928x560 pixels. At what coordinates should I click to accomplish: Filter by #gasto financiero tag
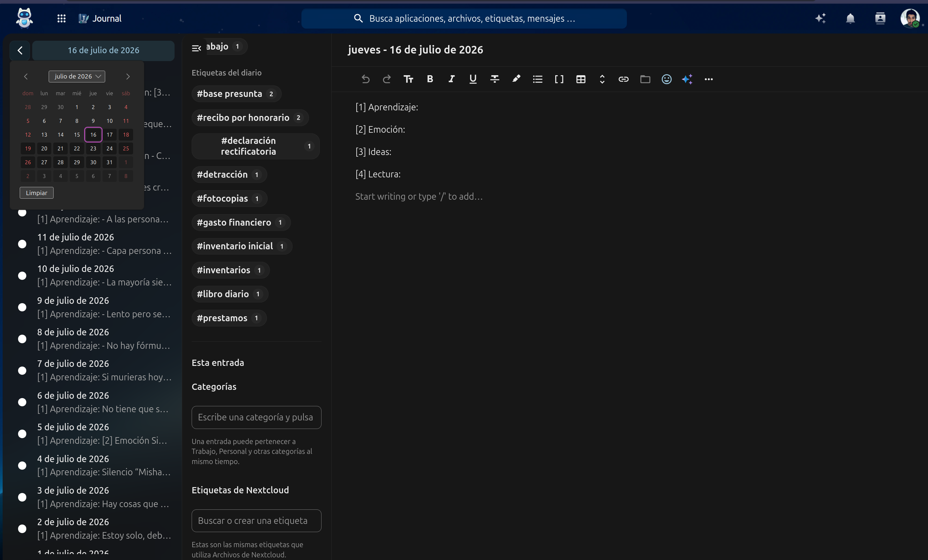click(241, 222)
